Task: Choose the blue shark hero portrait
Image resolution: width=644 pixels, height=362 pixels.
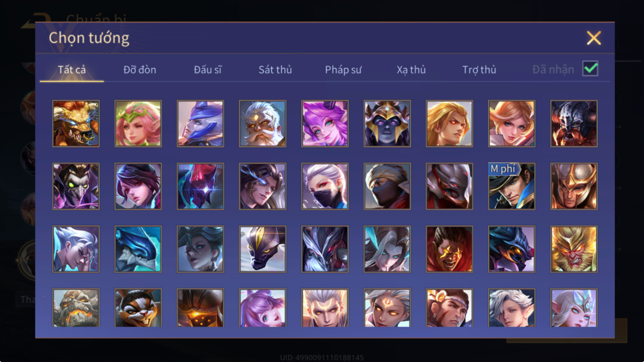Action: [138, 249]
